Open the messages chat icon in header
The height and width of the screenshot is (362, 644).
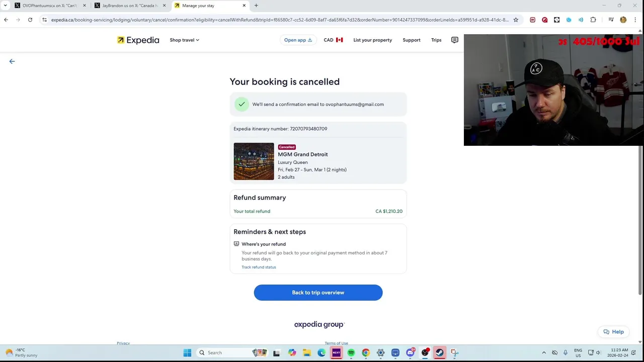click(454, 40)
